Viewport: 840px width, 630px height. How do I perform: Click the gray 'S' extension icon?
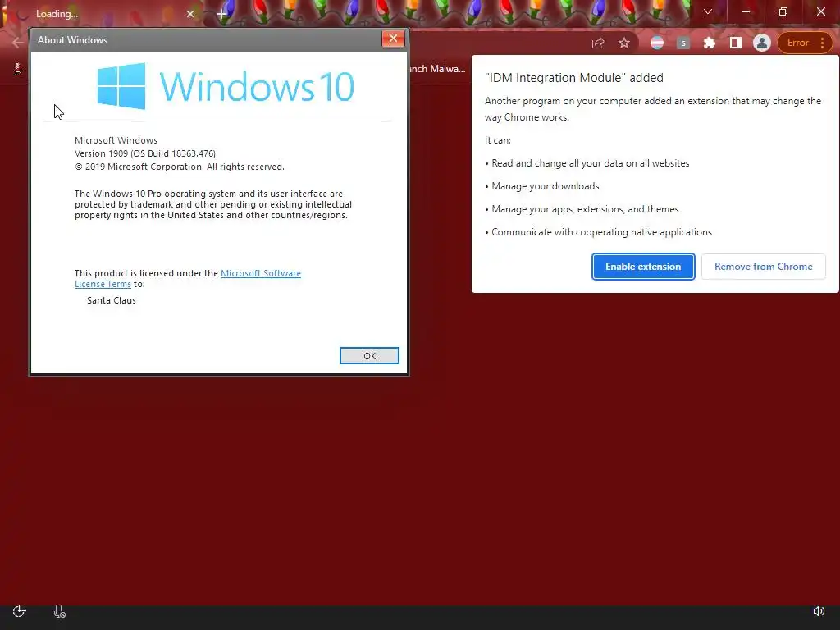[683, 43]
